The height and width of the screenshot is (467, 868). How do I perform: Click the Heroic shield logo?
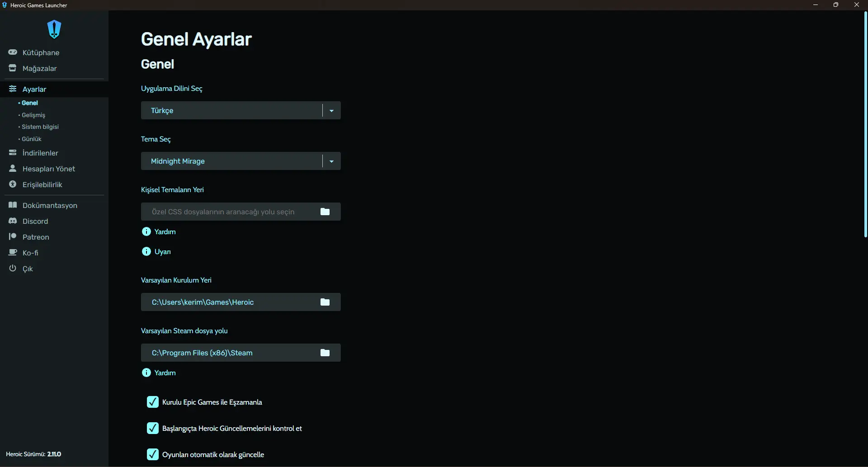click(x=54, y=29)
